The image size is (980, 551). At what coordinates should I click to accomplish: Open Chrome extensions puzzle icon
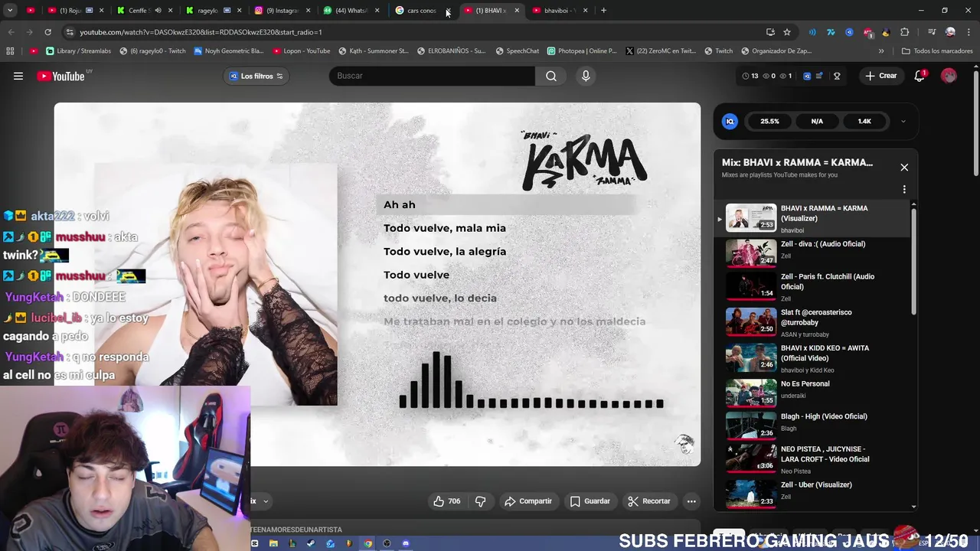point(905,32)
